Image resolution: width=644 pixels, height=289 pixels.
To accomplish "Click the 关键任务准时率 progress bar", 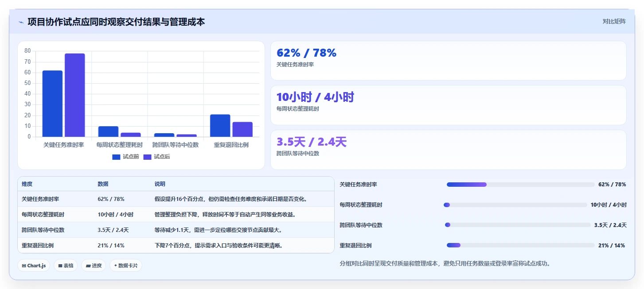I will coord(520,185).
